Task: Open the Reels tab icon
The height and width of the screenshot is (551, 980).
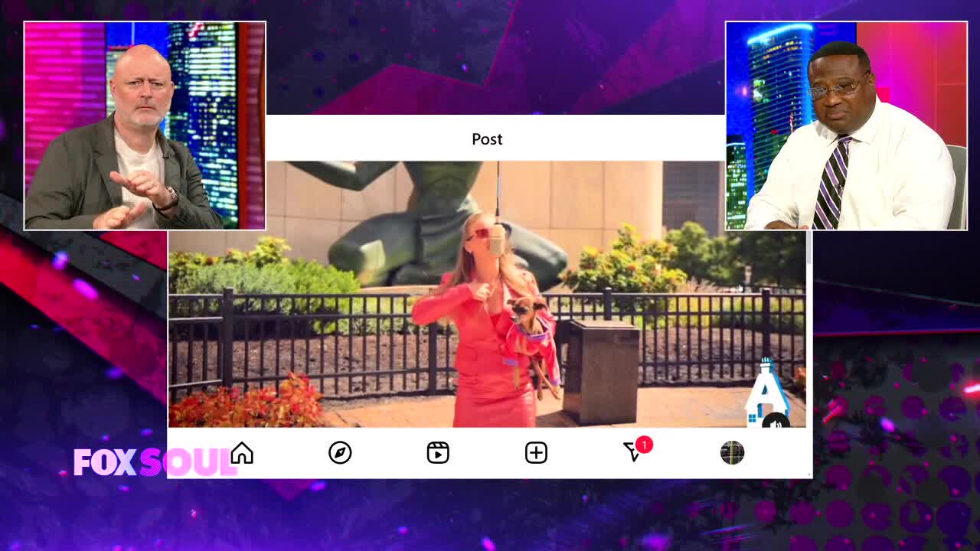Action: [438, 453]
